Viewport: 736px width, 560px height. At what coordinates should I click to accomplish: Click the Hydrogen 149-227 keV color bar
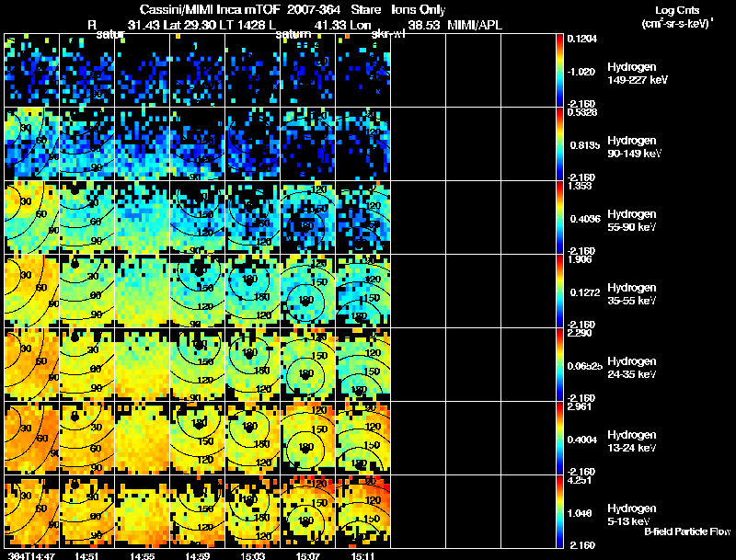click(x=559, y=70)
